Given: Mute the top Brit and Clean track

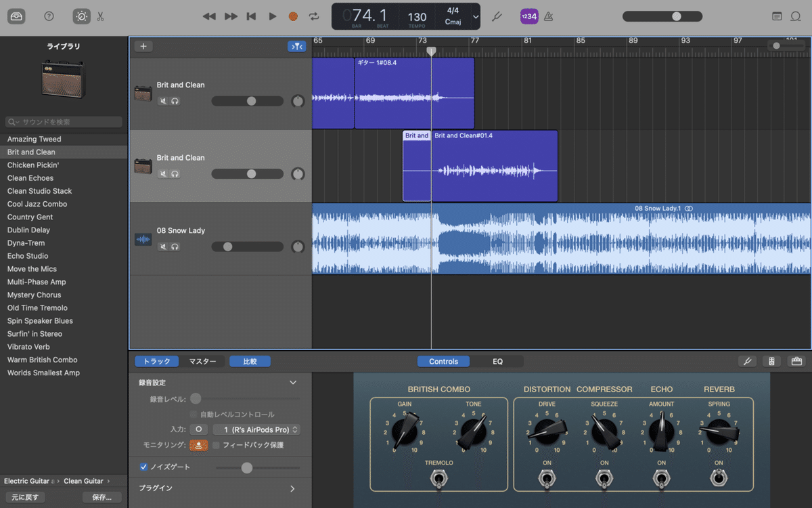Looking at the screenshot, I should click(x=163, y=101).
